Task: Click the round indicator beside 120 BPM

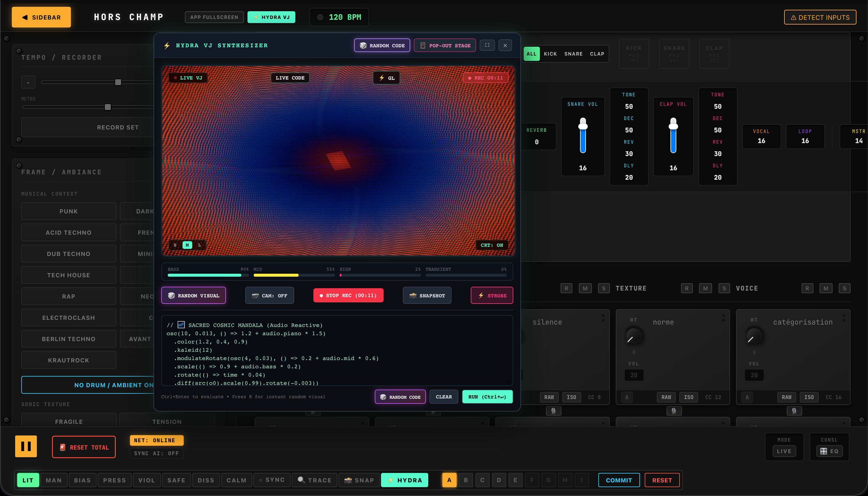Action: click(x=320, y=17)
